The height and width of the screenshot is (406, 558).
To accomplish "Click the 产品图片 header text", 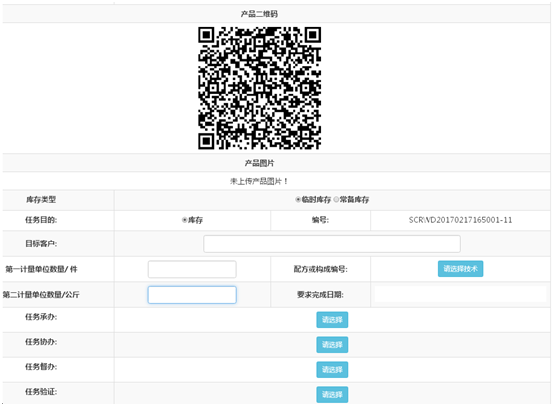I will (x=259, y=163).
